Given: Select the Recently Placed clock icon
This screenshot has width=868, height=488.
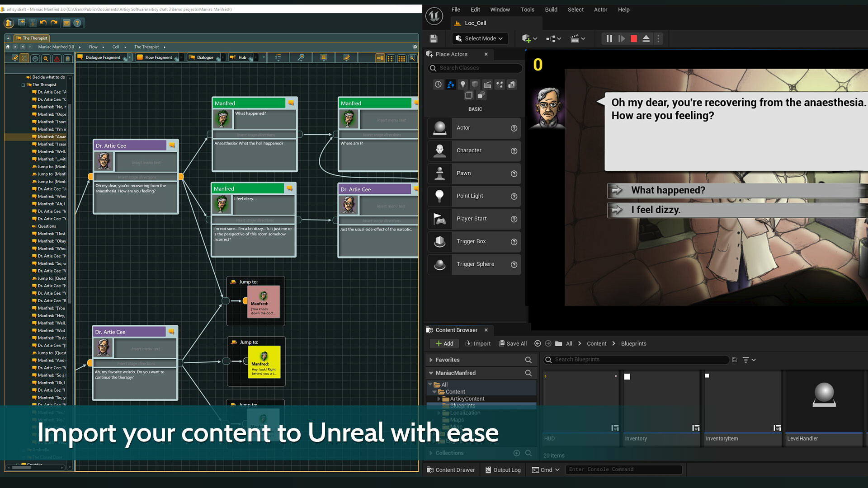Looking at the screenshot, I should click(438, 84).
